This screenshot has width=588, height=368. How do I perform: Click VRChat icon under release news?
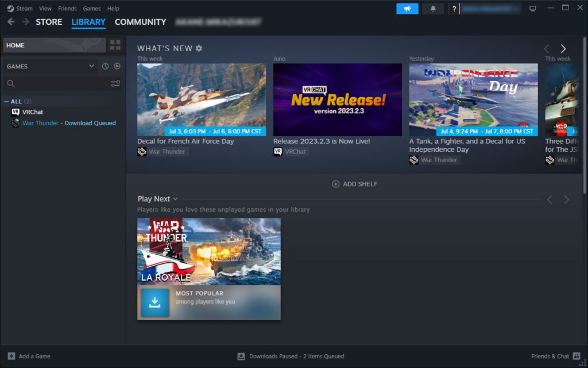pos(278,152)
